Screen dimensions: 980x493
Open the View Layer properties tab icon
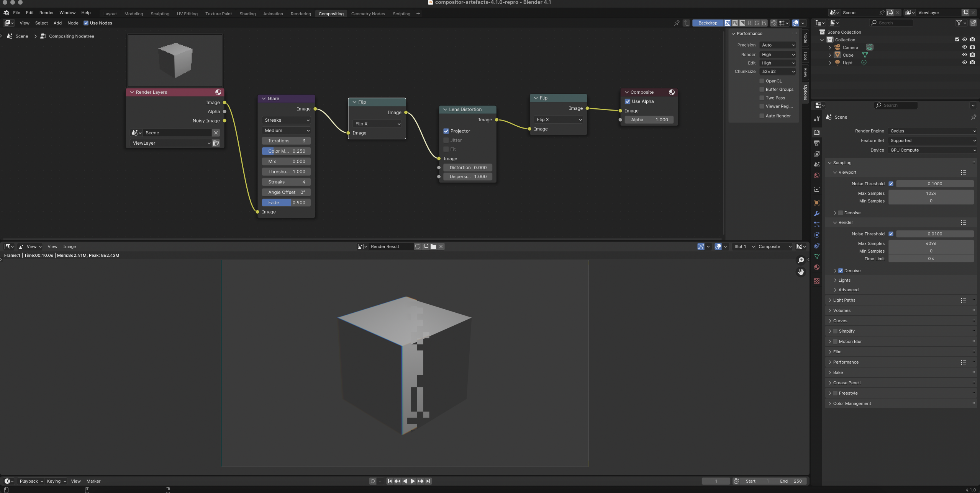817,154
